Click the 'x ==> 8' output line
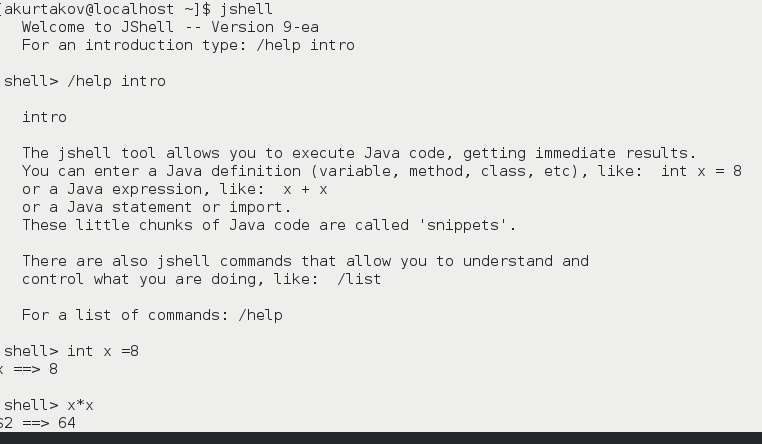Image resolution: width=762 pixels, height=444 pixels. tap(30, 369)
